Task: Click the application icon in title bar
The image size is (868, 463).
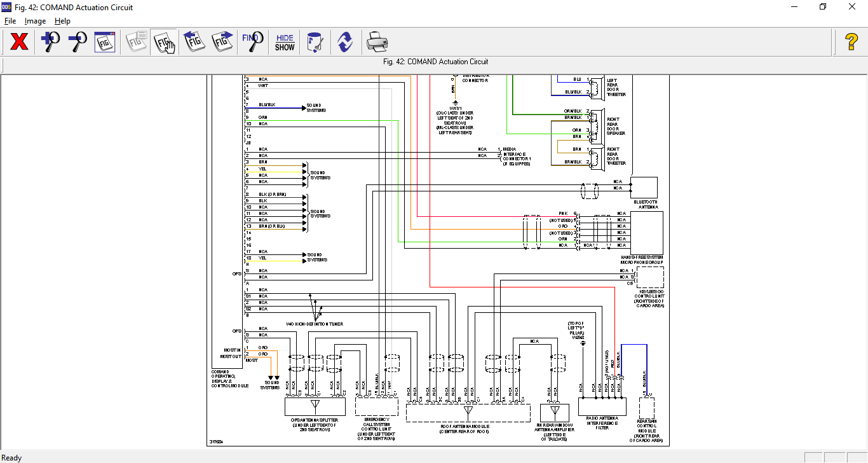Action: pos(6,7)
